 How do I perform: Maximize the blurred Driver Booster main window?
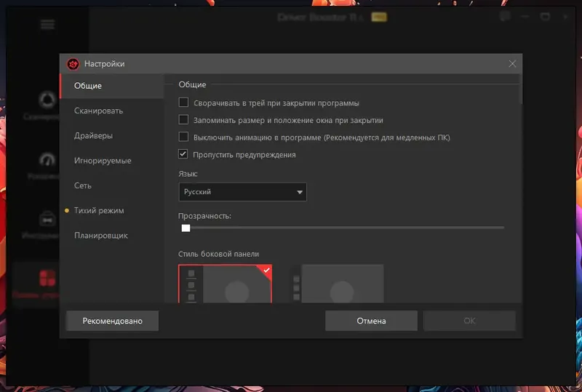pyautogui.click(x=545, y=17)
